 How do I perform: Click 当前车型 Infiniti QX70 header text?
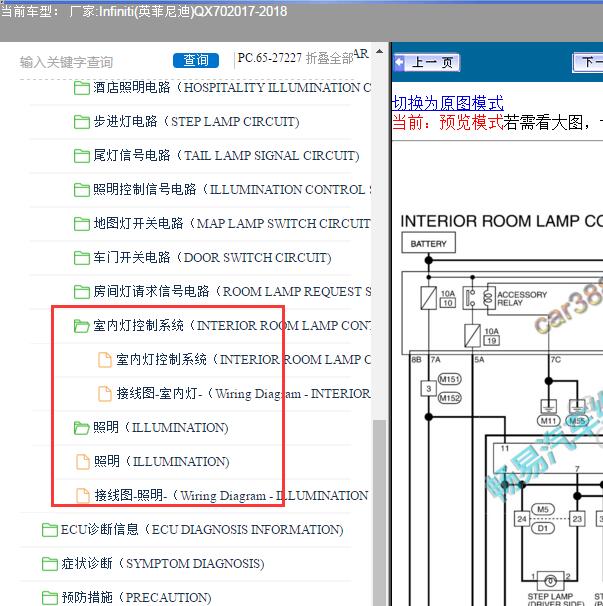click(144, 11)
